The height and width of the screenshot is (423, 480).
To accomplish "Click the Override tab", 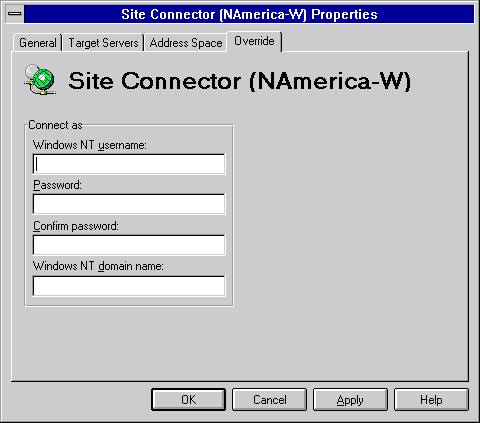I will pos(254,41).
